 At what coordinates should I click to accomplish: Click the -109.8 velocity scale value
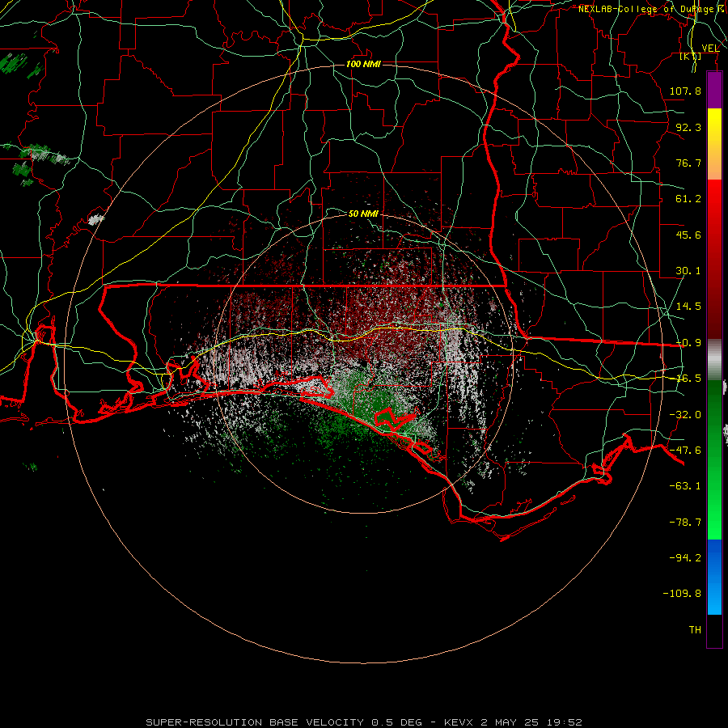pyautogui.click(x=682, y=594)
